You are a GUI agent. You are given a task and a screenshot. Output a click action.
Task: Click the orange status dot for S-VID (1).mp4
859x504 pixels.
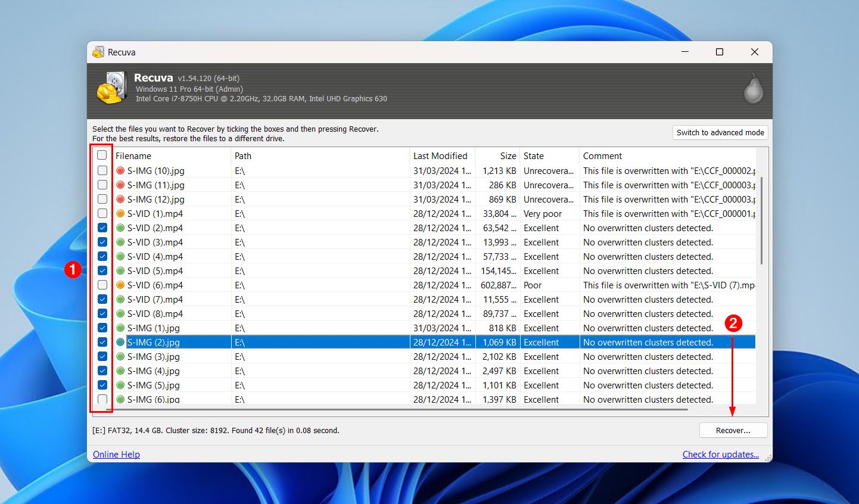click(119, 213)
